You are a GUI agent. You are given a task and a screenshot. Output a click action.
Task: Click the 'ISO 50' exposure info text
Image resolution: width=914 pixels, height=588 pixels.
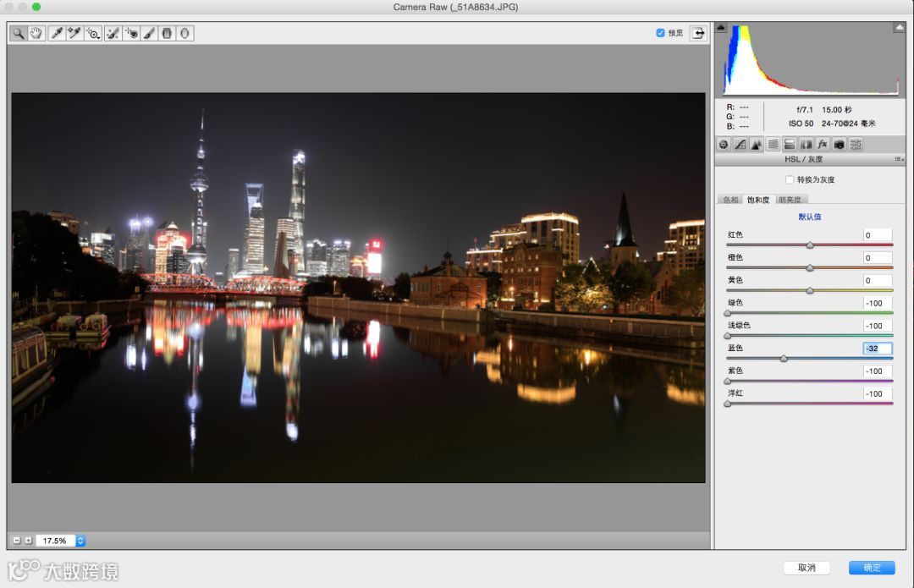coord(801,124)
